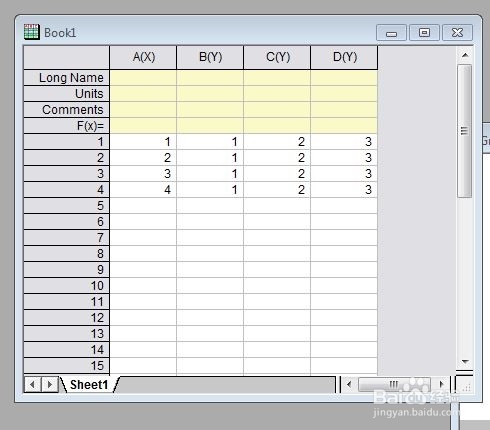Select row header 2
The height and width of the screenshot is (430, 490).
(x=67, y=158)
